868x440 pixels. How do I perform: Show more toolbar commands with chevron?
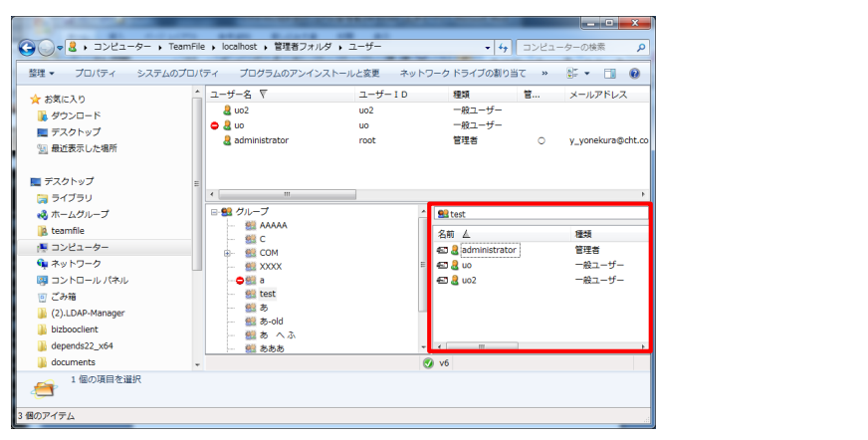point(544,74)
